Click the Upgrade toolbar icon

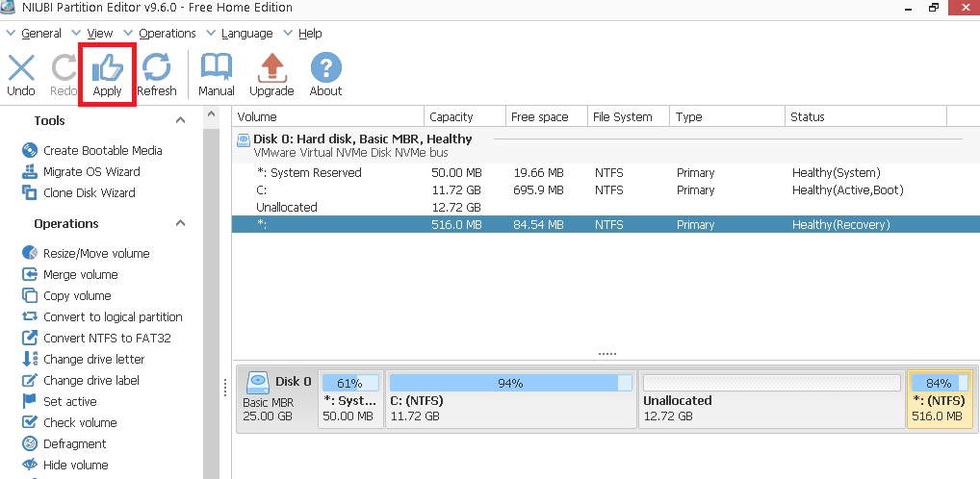click(x=271, y=68)
